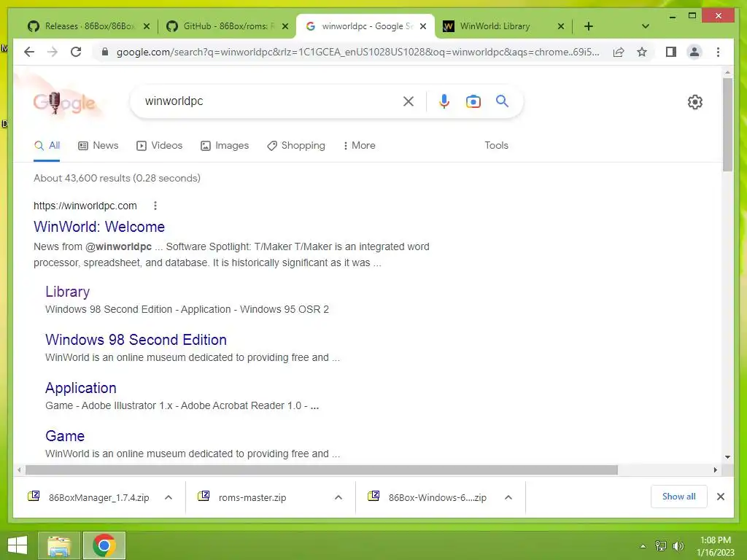Open the Application sitelink

81,388
